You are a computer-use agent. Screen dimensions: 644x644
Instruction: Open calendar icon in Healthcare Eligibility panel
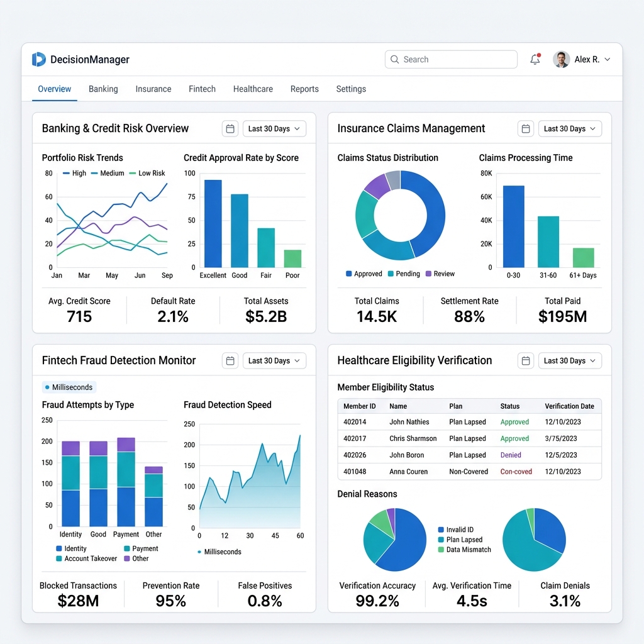pos(526,360)
